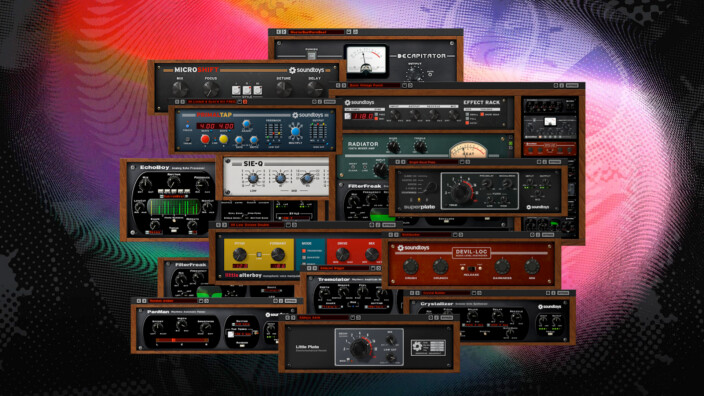The image size is (704, 396).
Task: Click previous preset arrow above Crystallizer
Action: (x=412, y=293)
